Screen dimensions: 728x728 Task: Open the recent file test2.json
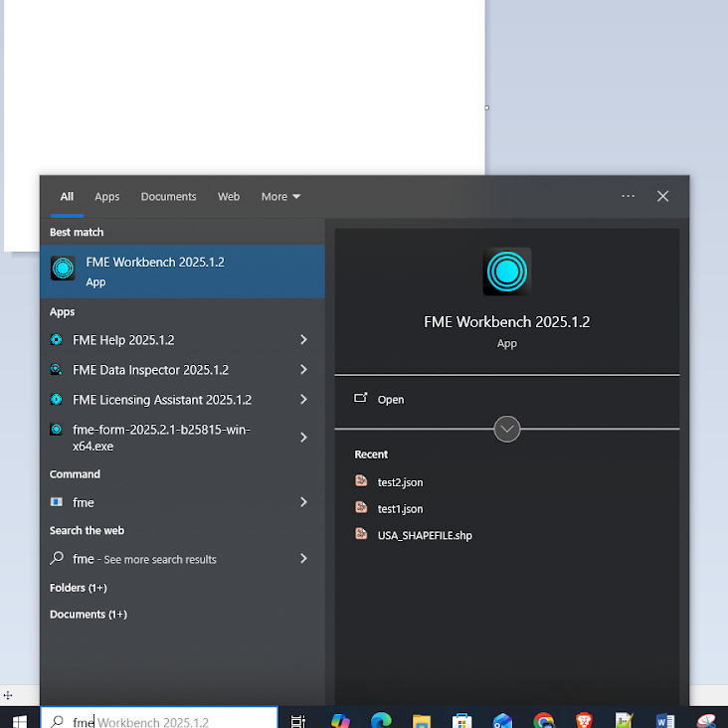400,482
